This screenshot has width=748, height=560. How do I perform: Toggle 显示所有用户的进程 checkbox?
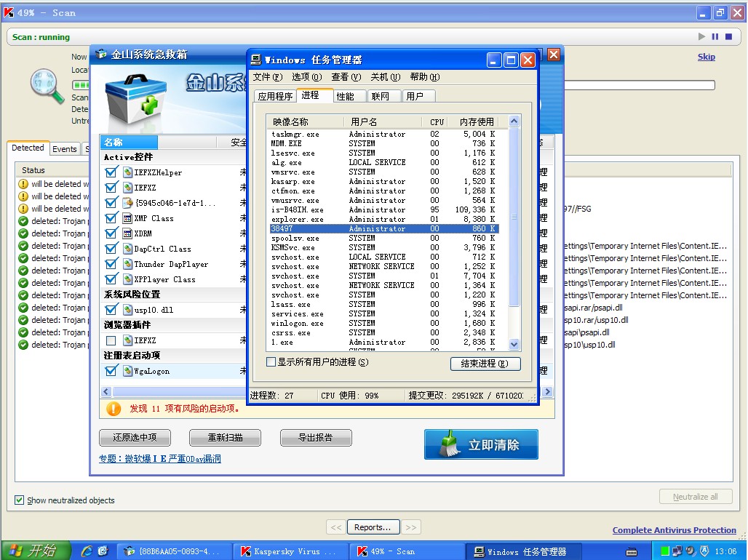(x=271, y=362)
